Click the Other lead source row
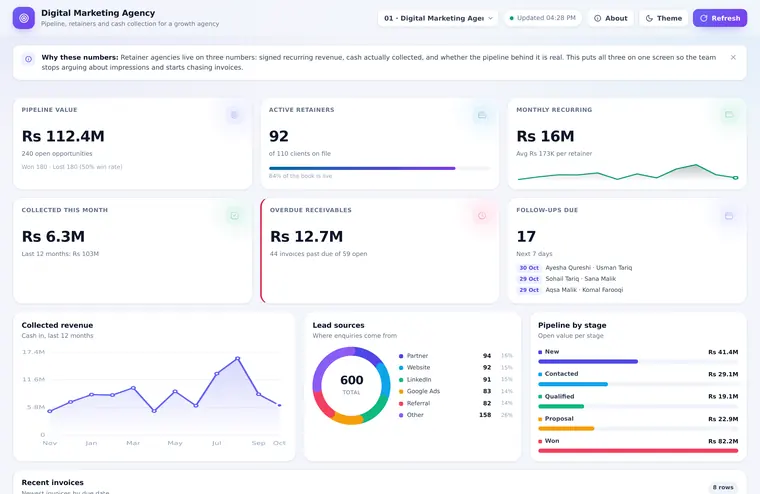 (x=456, y=415)
